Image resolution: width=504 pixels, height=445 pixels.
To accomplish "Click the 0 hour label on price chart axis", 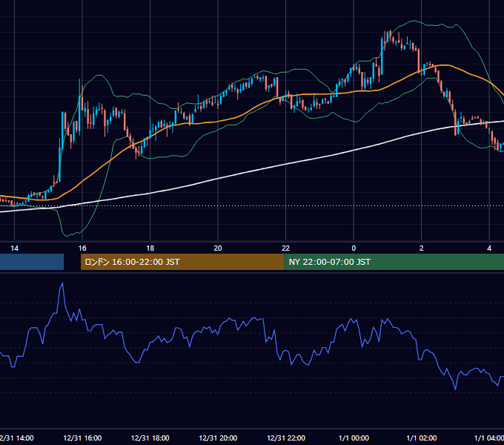I will [354, 248].
